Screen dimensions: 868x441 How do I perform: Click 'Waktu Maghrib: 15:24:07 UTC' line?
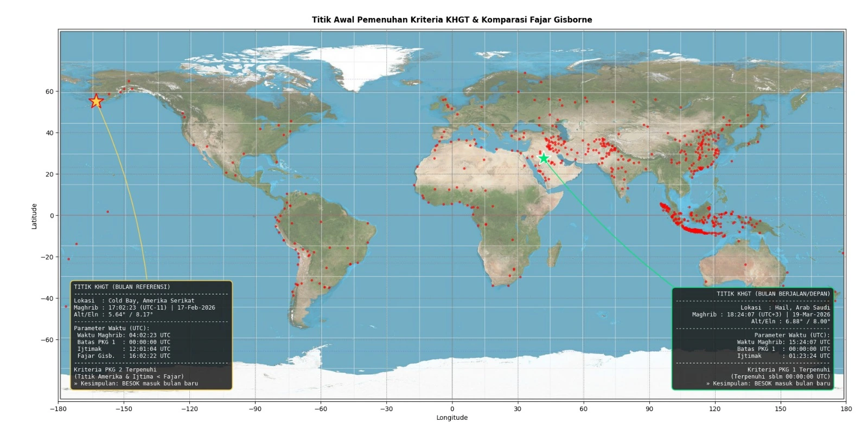tap(784, 342)
